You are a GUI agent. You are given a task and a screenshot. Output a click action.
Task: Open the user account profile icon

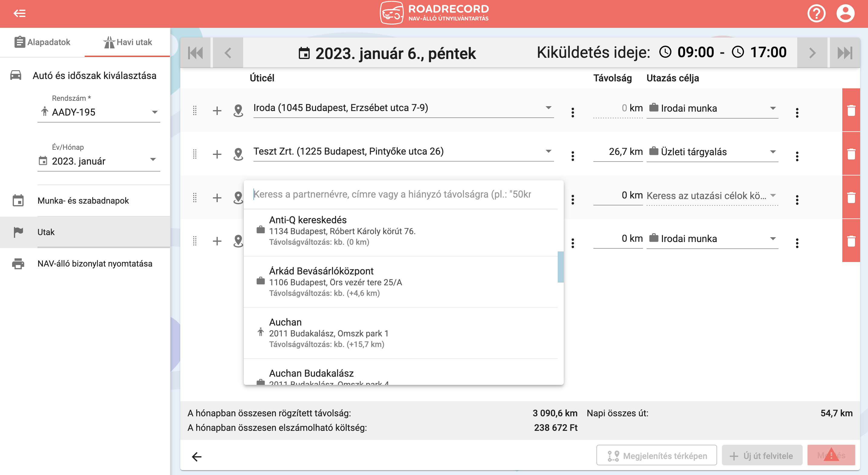tap(845, 14)
